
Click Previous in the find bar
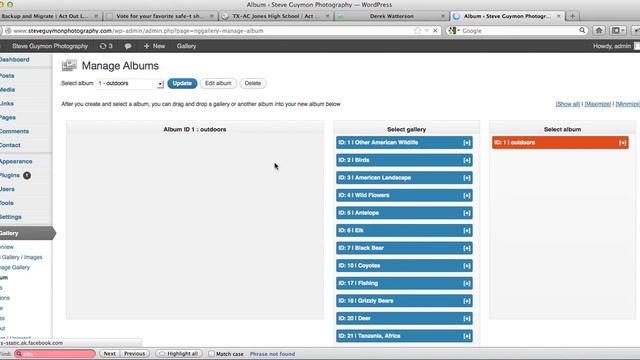[135, 353]
